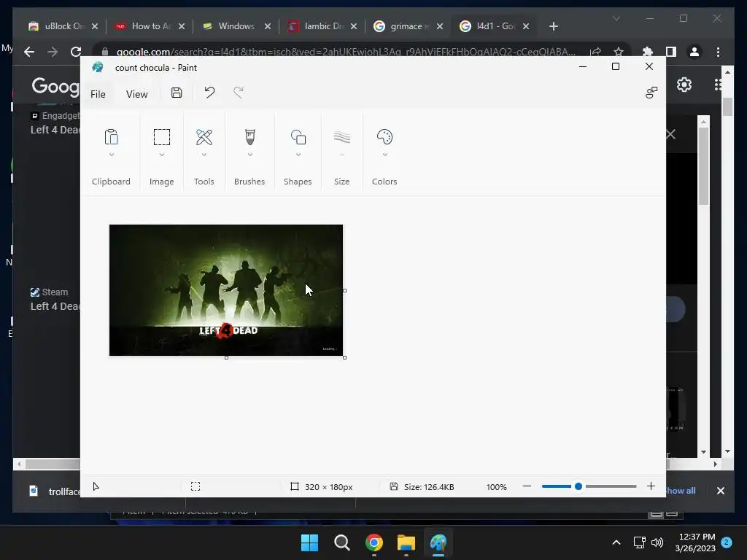The width and height of the screenshot is (747, 560).
Task: Open Google settings gear icon
Action: [x=684, y=85]
